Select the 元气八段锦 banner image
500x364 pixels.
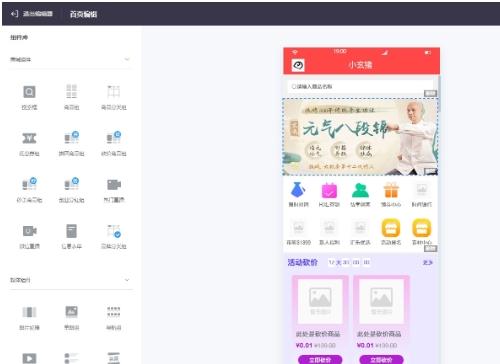tap(360, 137)
